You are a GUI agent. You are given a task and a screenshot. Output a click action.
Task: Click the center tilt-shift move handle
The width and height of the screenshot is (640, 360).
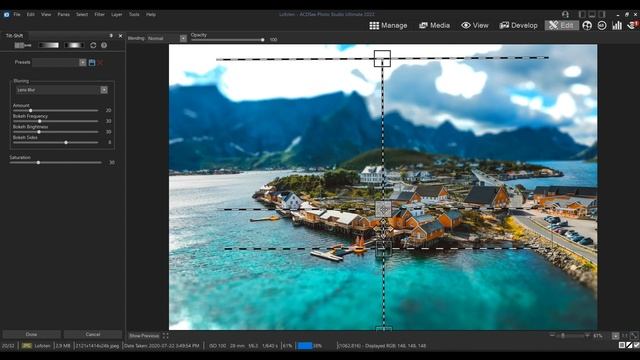pyautogui.click(x=383, y=209)
